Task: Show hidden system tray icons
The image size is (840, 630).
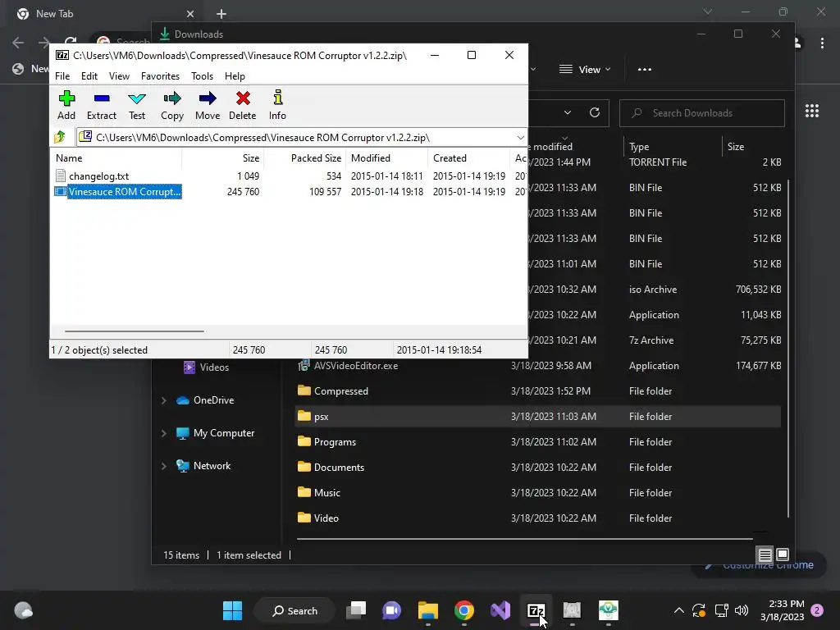Action: point(678,610)
